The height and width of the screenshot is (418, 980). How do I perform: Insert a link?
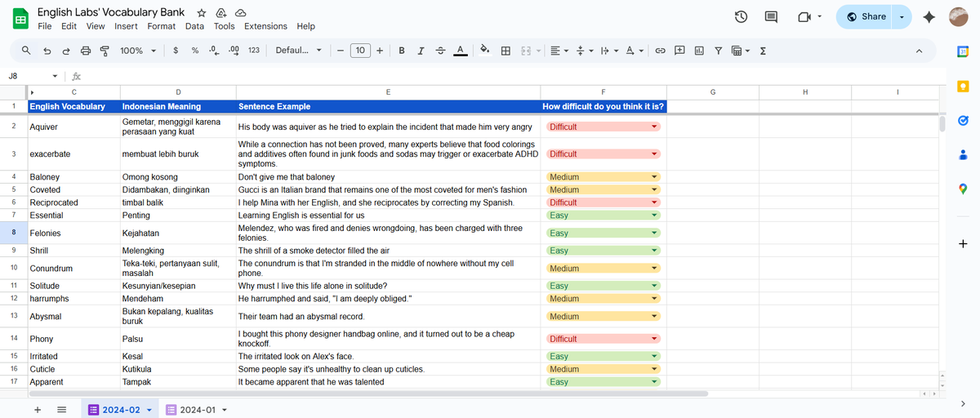pyautogui.click(x=660, y=51)
